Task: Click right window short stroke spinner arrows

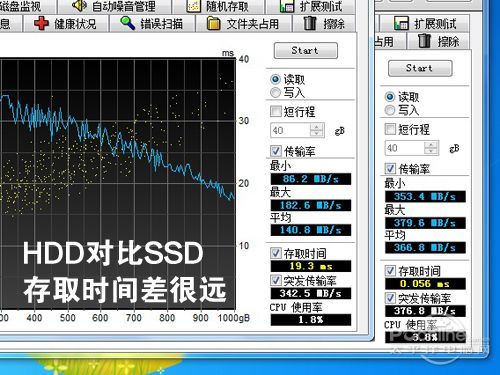Action: pos(431,148)
